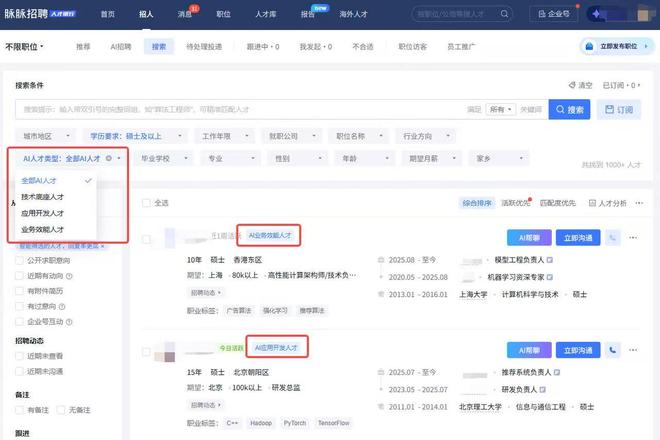Sort by 活跃优先

(515, 203)
